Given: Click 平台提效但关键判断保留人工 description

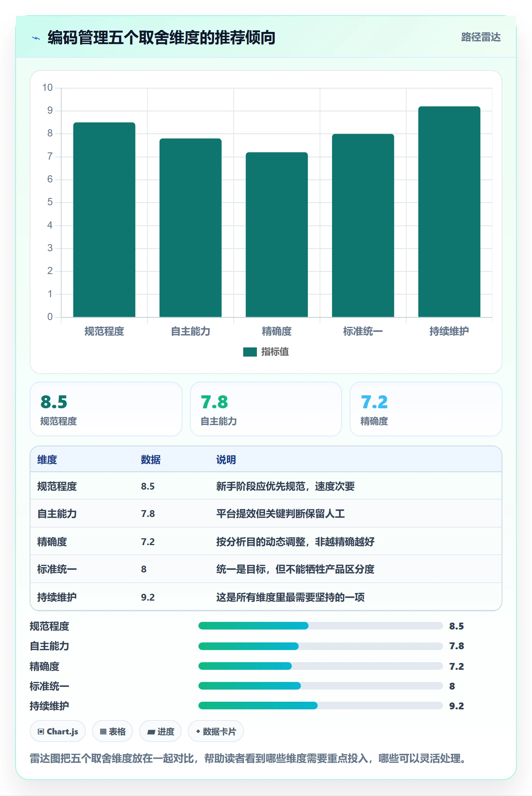Looking at the screenshot, I should click(x=280, y=514).
